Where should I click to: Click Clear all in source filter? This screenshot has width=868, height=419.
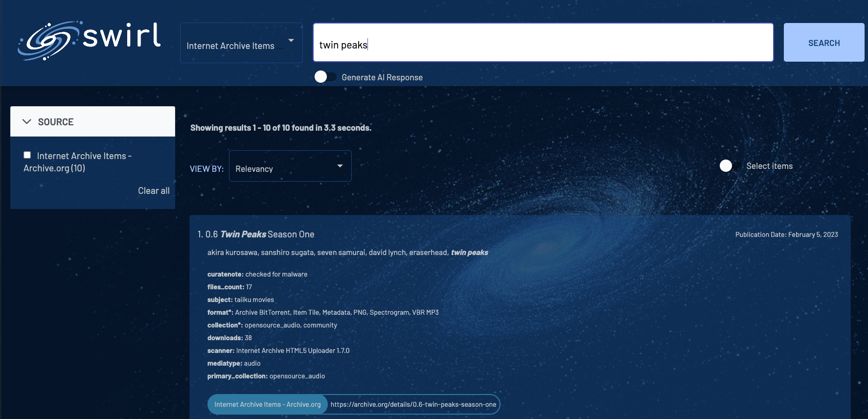coord(154,191)
